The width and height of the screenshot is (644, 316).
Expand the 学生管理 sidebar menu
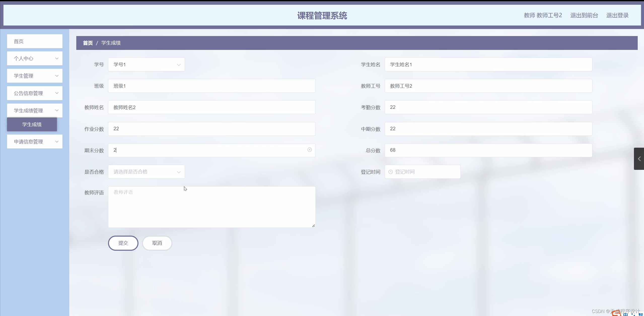pos(35,76)
